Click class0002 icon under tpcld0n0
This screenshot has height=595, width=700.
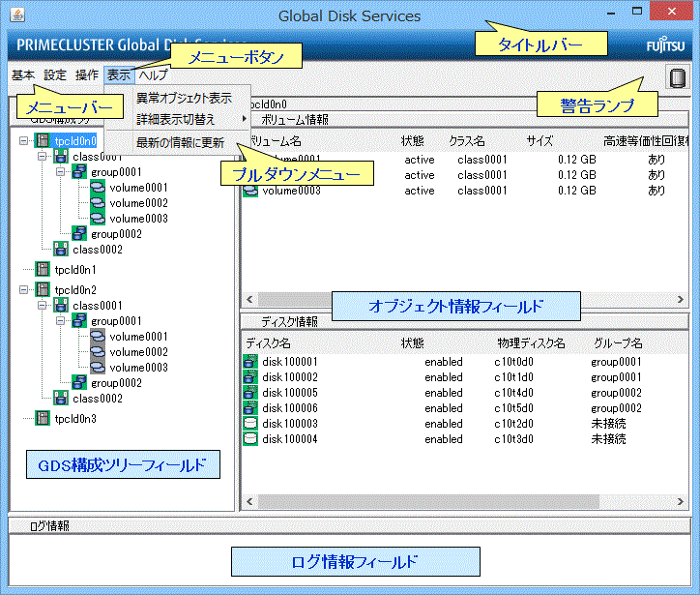click(x=61, y=249)
